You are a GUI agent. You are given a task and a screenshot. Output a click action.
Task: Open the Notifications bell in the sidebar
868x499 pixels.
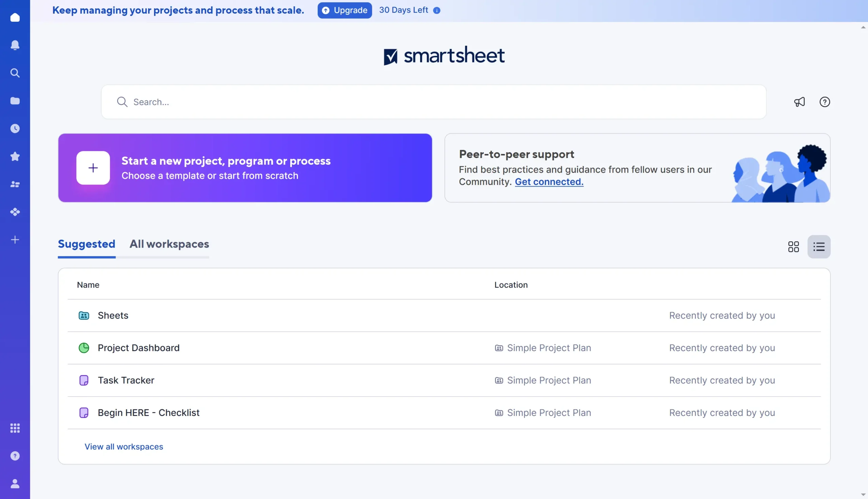15,45
